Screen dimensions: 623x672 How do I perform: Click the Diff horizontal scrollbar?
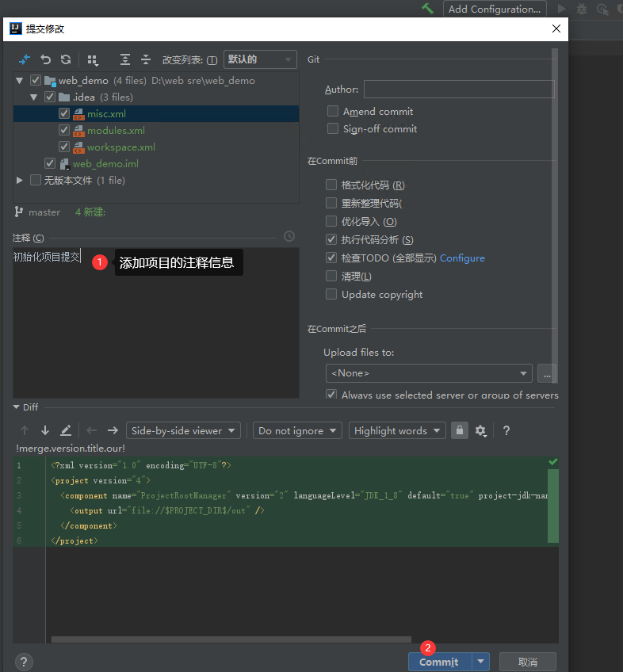pos(231,640)
